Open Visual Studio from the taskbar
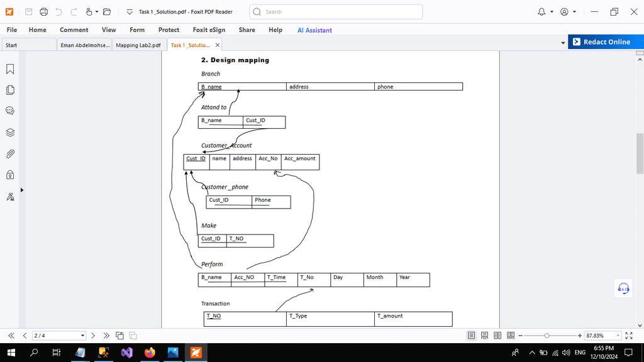 (x=127, y=353)
